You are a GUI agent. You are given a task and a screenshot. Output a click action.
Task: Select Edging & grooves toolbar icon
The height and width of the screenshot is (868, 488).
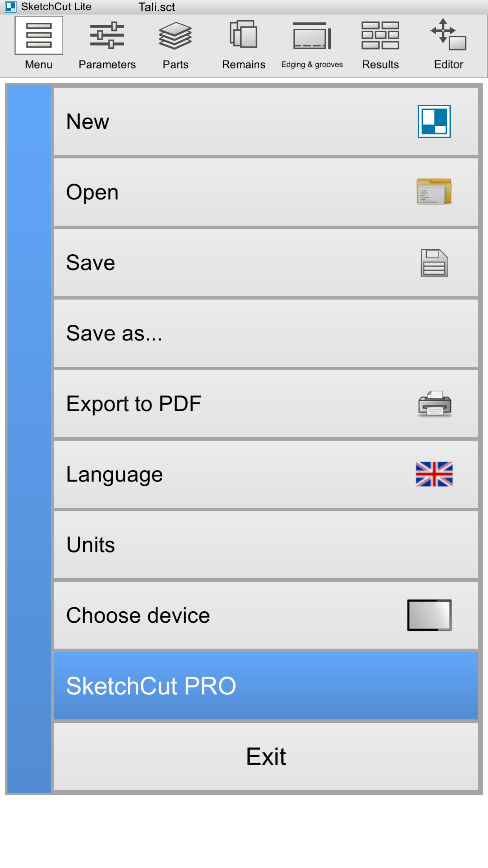coord(312,35)
